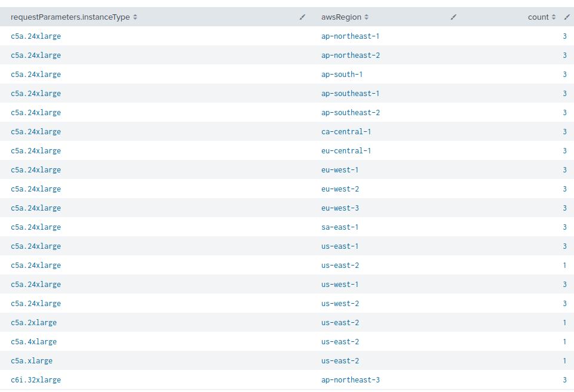Image resolution: width=574 pixels, height=392 pixels.
Task: Sort by count column sort arrows
Action: (x=554, y=17)
